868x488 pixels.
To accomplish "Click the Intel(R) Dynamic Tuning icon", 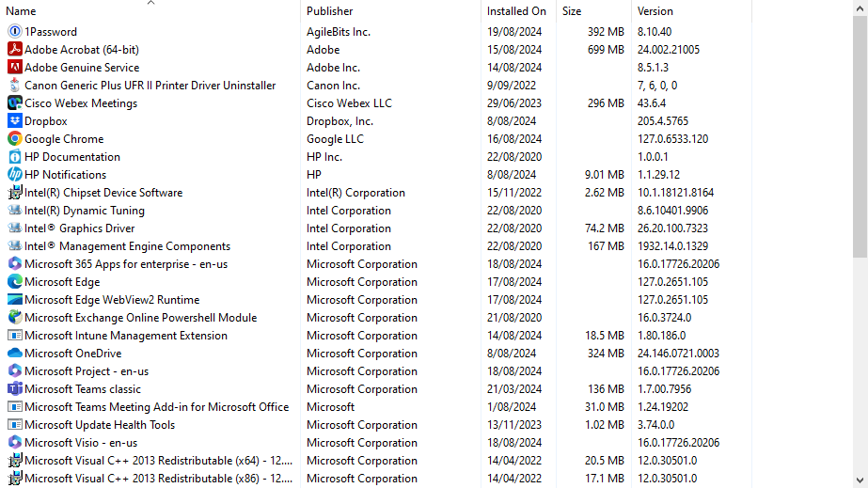I will coord(14,211).
